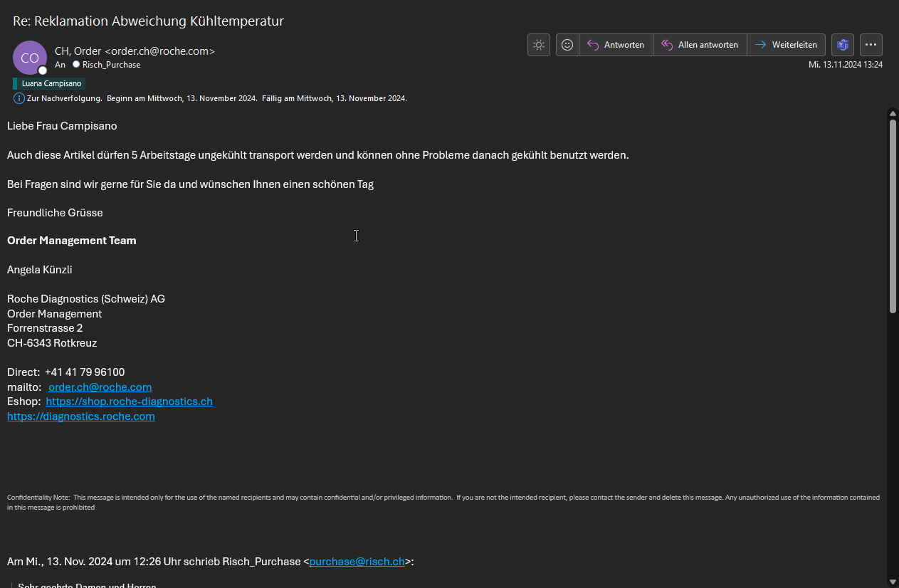Click the vertical scrollbar thumb
Viewport: 899px width, 588px height.
coord(893,214)
